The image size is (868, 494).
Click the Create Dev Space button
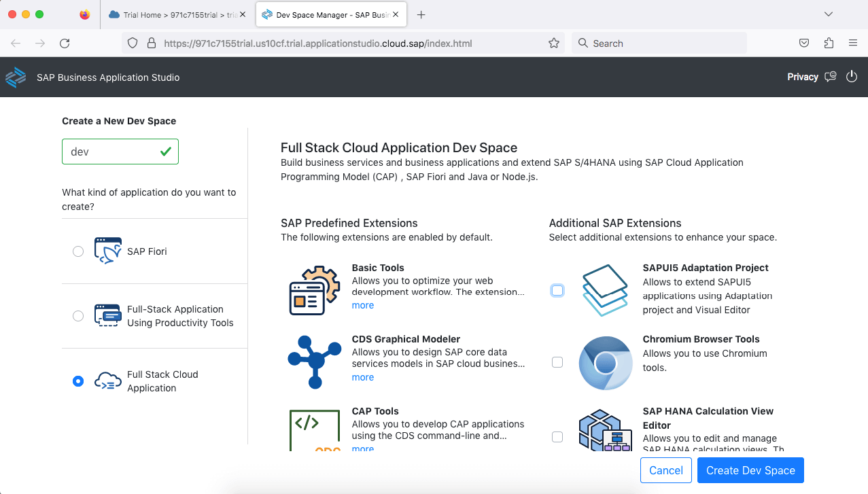tap(750, 470)
